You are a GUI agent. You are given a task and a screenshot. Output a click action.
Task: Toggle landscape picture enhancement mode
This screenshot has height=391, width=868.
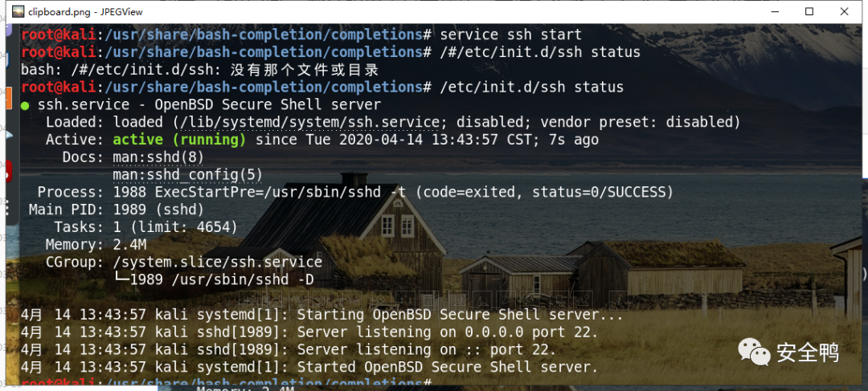pyautogui.click(x=583, y=300)
